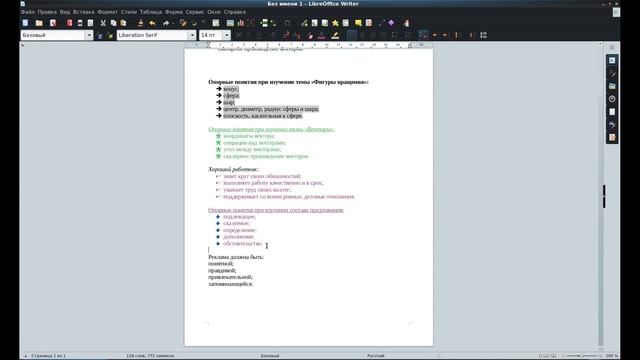Open the Стили menu
Screen dimensions: 640x360
[x=129, y=12]
